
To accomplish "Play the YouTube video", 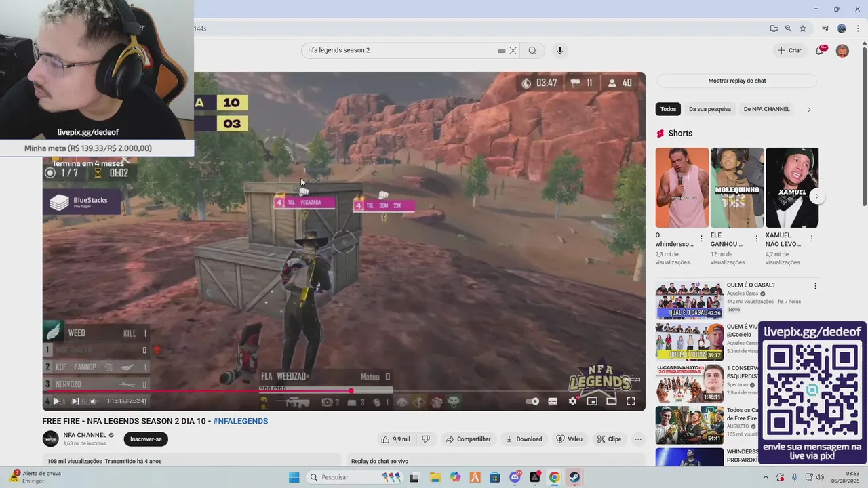I will click(56, 401).
